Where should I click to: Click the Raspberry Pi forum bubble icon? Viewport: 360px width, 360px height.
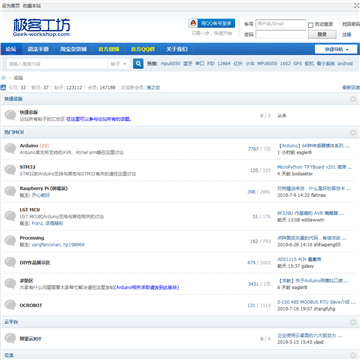(10, 191)
